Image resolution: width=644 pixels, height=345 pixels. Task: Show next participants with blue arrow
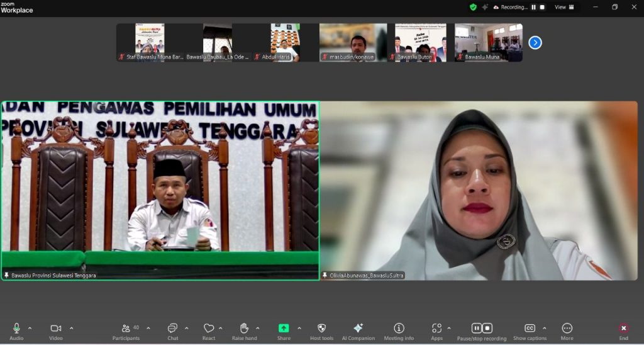click(535, 43)
